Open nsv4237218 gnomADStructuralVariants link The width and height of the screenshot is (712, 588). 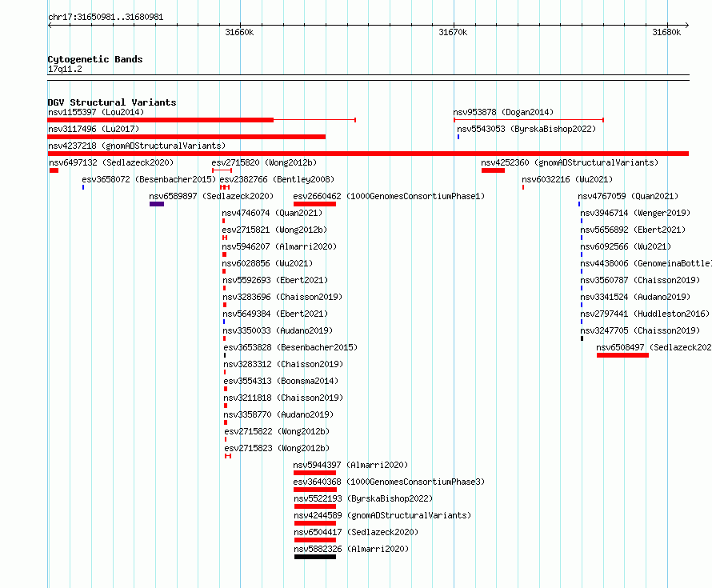pos(137,146)
